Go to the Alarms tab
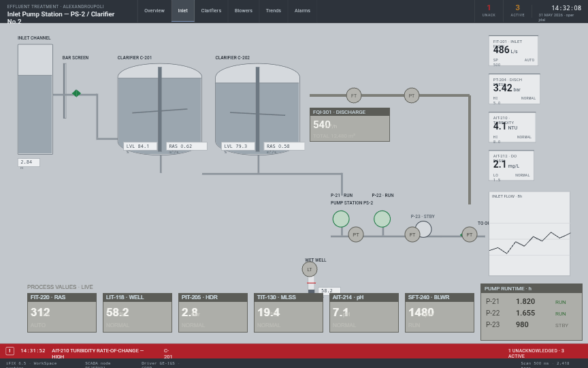The image size is (588, 368). point(302,11)
